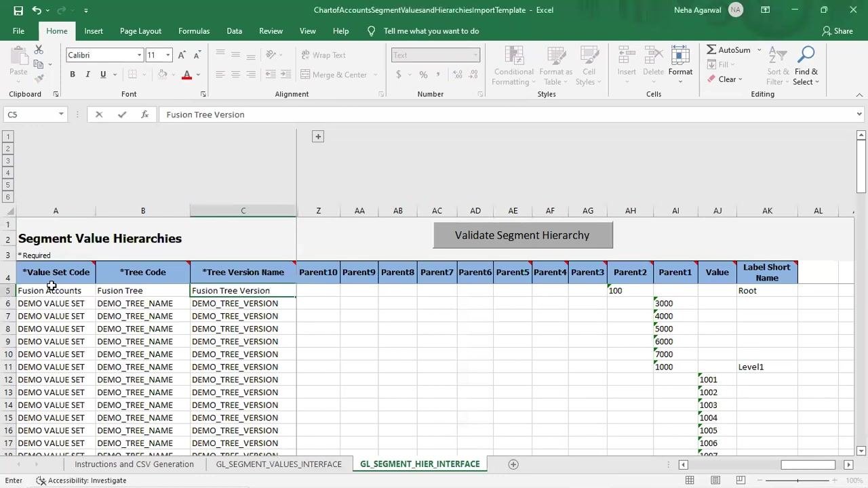
Task: Open the Formulas ribbon tab
Action: 194,31
